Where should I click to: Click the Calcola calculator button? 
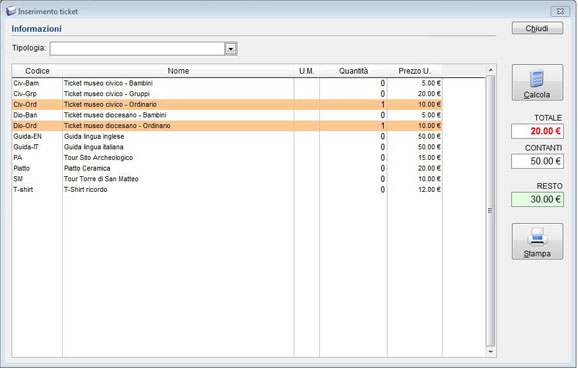coord(537,83)
